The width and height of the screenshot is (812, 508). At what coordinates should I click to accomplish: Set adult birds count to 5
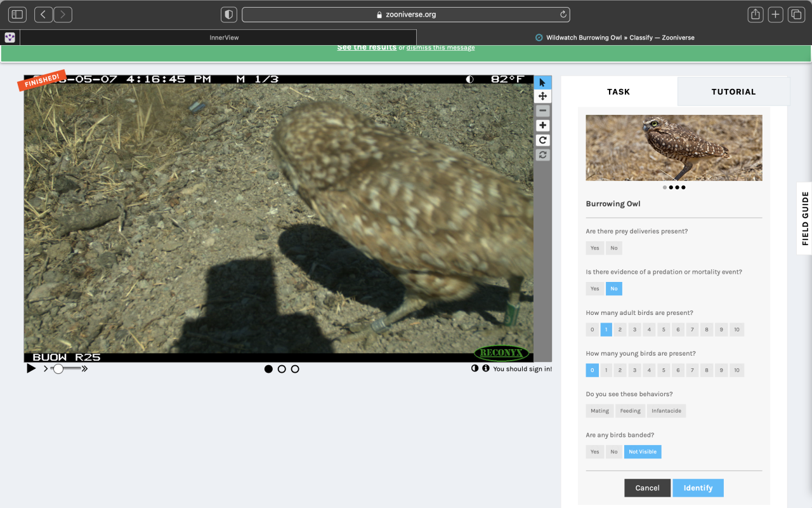pos(664,330)
